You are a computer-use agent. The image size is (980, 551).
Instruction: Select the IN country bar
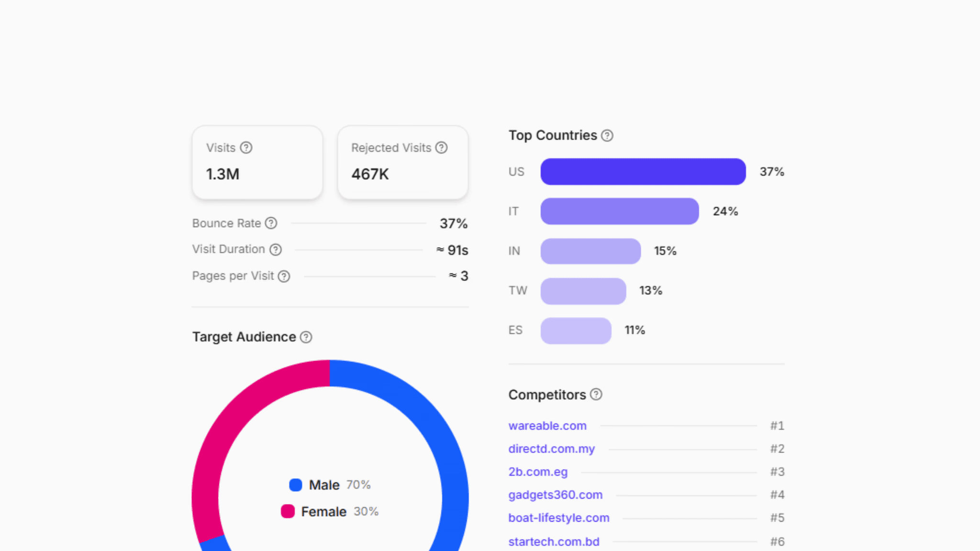point(590,251)
